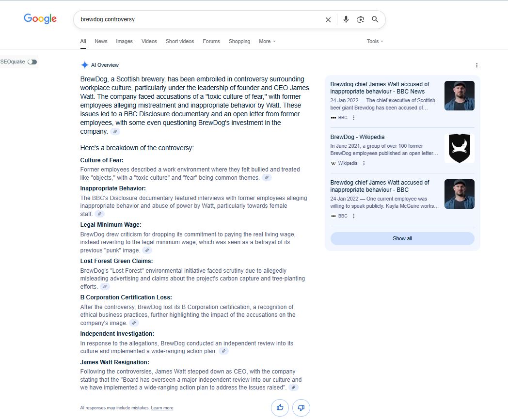Viewport: 508px width, 420px height.
Task: Click the AI Overview sparkle icon
Action: 84,65
